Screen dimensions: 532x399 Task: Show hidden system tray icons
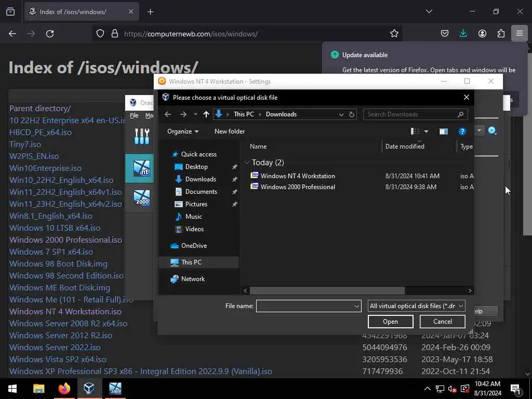pyautogui.click(x=428, y=389)
